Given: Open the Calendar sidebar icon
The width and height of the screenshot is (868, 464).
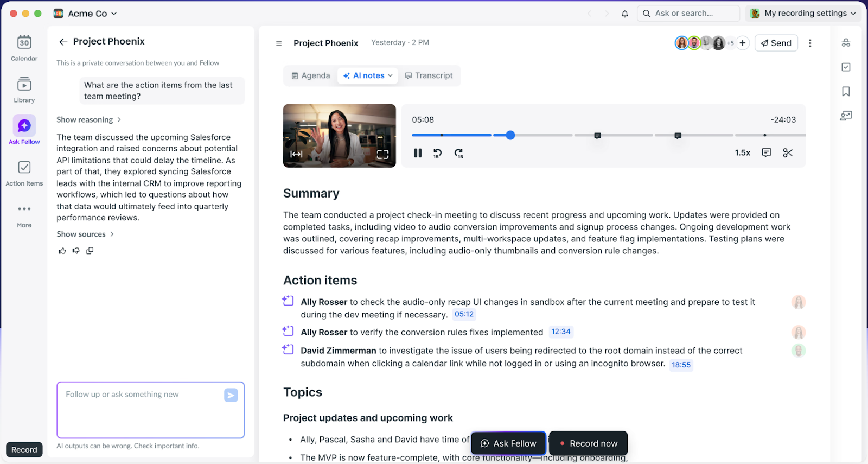Looking at the screenshot, I should pyautogui.click(x=24, y=48).
